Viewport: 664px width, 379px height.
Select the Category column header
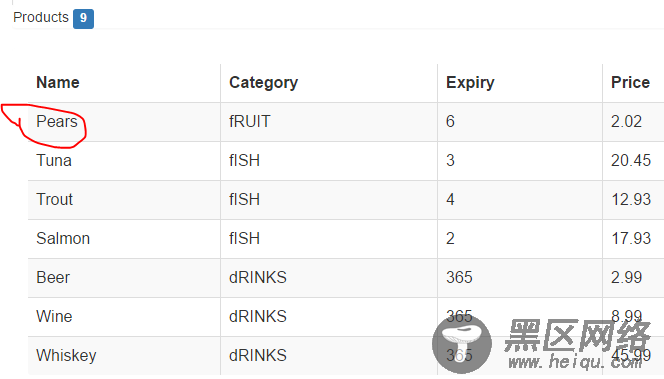[263, 83]
